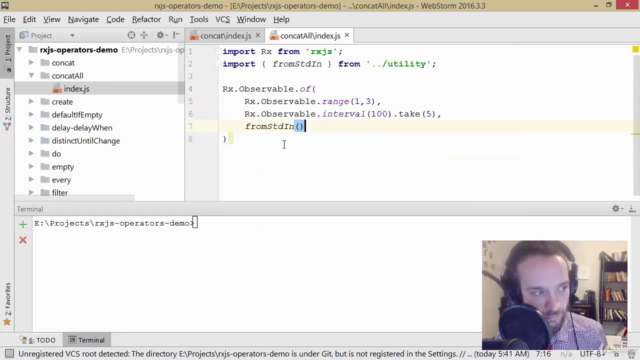
Task: Expand the do folder
Action: pyautogui.click(x=31, y=153)
